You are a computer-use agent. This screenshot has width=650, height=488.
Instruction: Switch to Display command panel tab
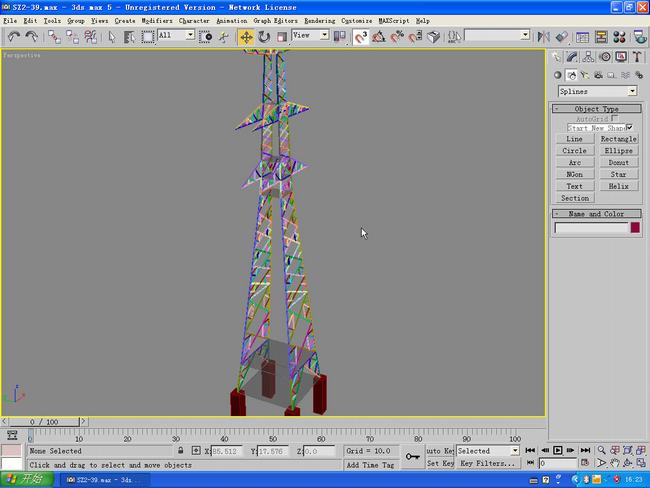(x=621, y=57)
